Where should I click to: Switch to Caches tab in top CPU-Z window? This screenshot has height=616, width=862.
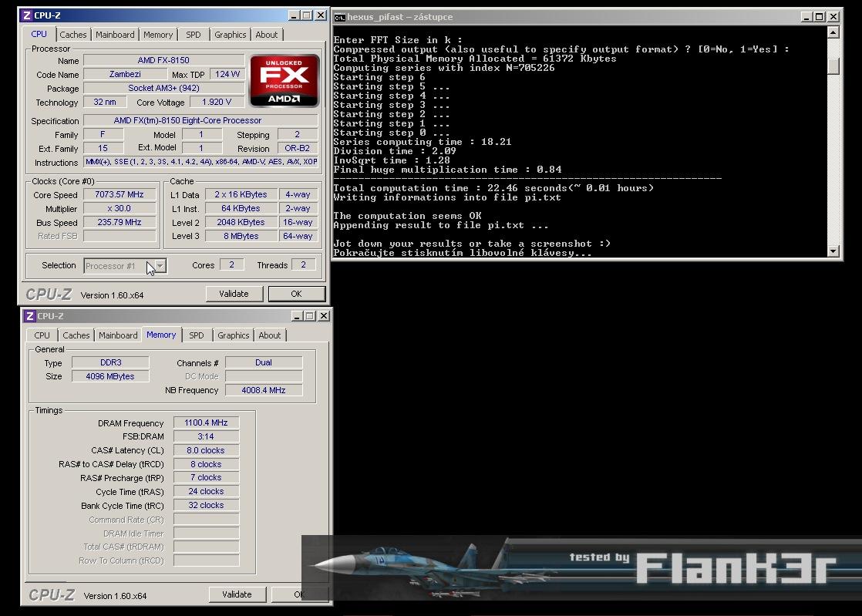pos(73,35)
